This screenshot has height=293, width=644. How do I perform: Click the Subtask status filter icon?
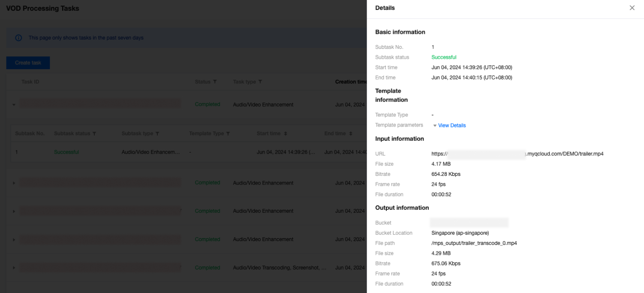coord(94,134)
